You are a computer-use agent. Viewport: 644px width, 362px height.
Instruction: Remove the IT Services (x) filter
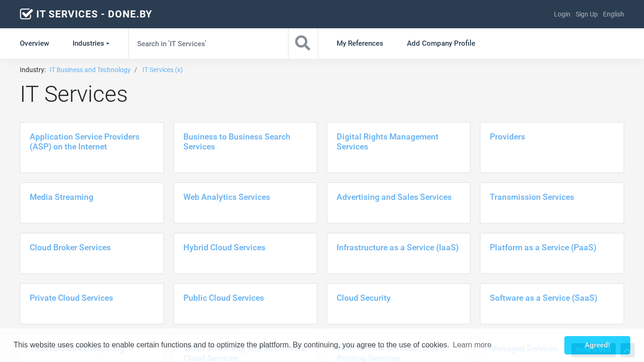coord(163,70)
